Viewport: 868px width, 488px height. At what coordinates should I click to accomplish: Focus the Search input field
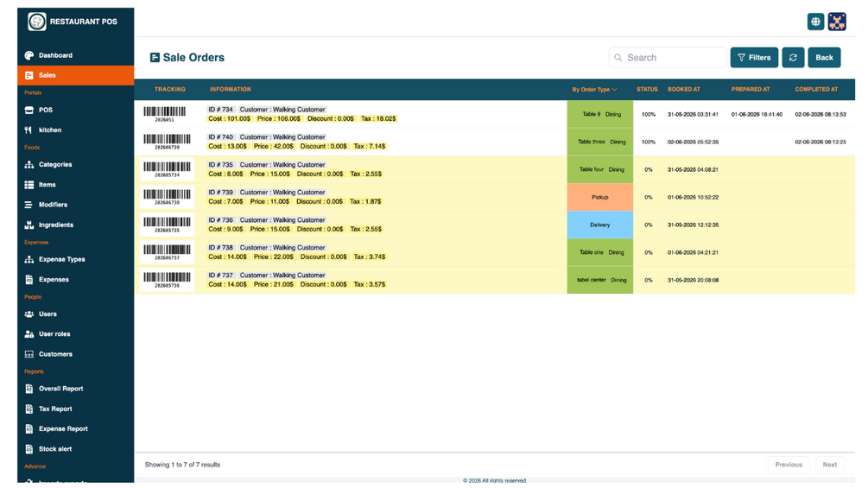coord(668,58)
